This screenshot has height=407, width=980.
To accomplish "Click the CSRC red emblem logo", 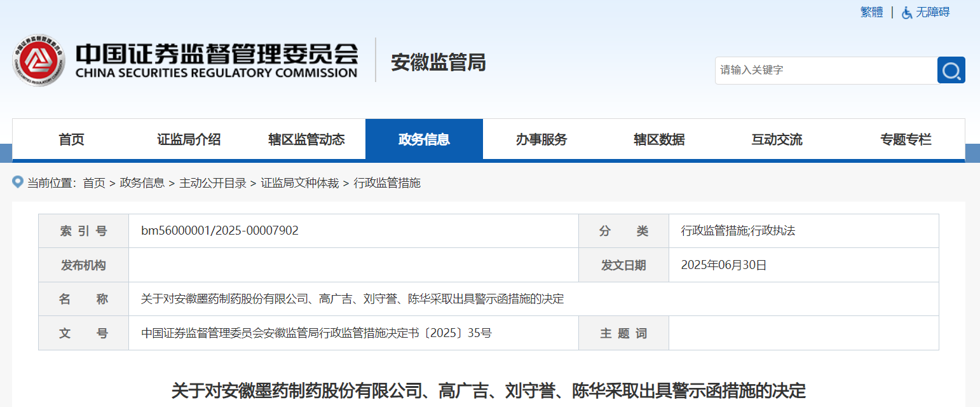I will coord(39,60).
